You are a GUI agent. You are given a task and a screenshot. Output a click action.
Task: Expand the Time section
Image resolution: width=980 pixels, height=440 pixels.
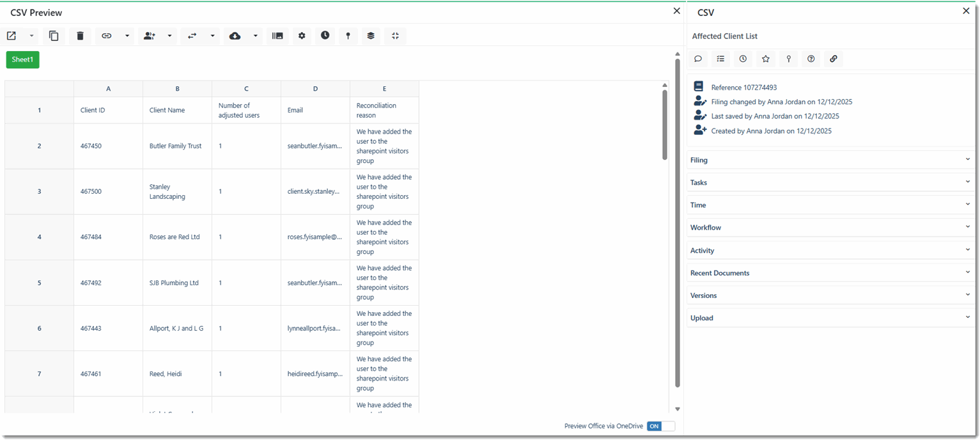[x=830, y=205]
